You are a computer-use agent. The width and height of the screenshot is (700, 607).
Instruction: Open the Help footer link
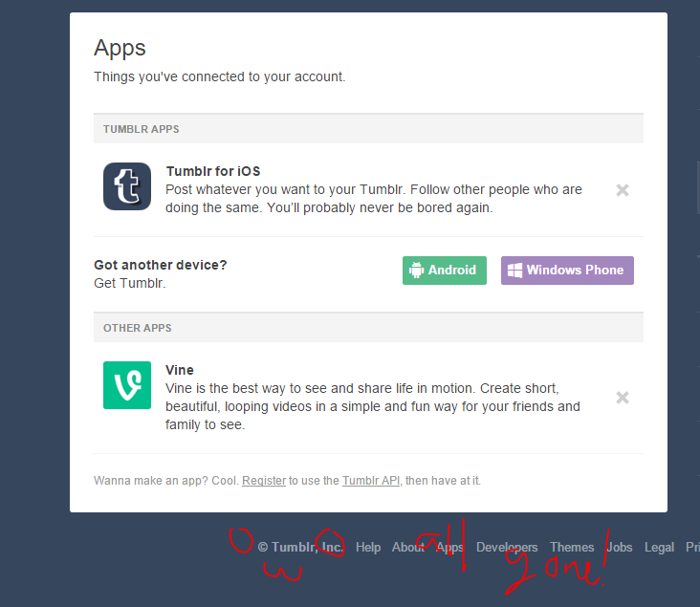[368, 547]
